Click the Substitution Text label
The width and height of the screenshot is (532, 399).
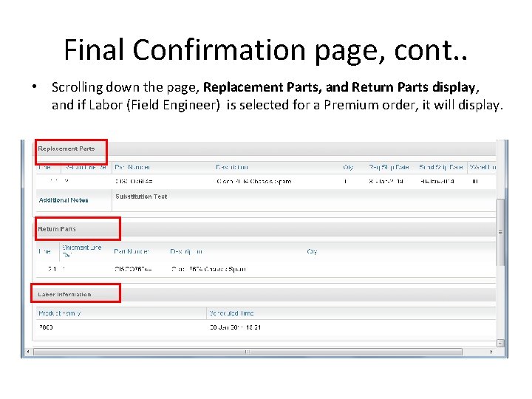point(141,197)
